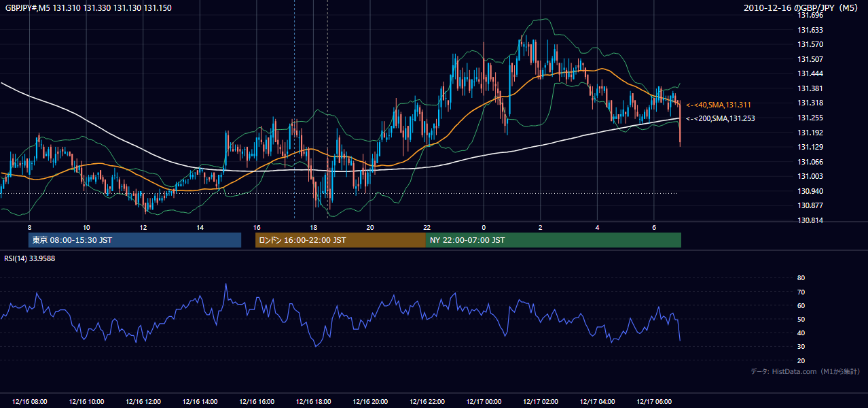Image resolution: width=868 pixels, height=408 pixels.
Task: Click price axis value 130.877
Action: [x=810, y=205]
